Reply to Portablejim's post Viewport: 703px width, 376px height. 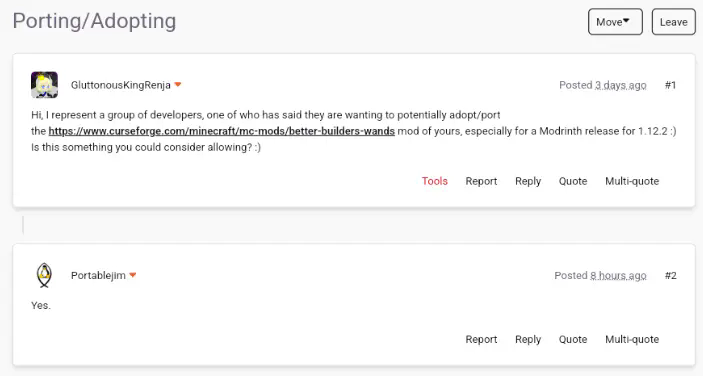tap(528, 339)
